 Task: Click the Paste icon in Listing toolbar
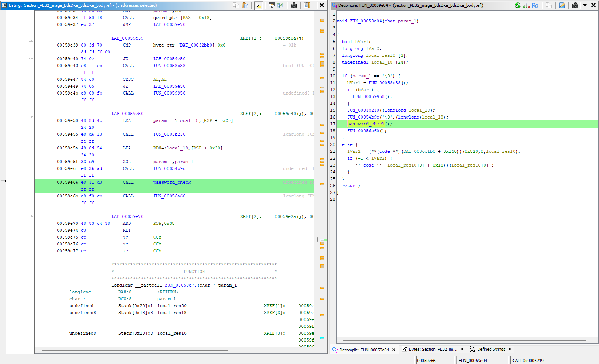[245, 5]
